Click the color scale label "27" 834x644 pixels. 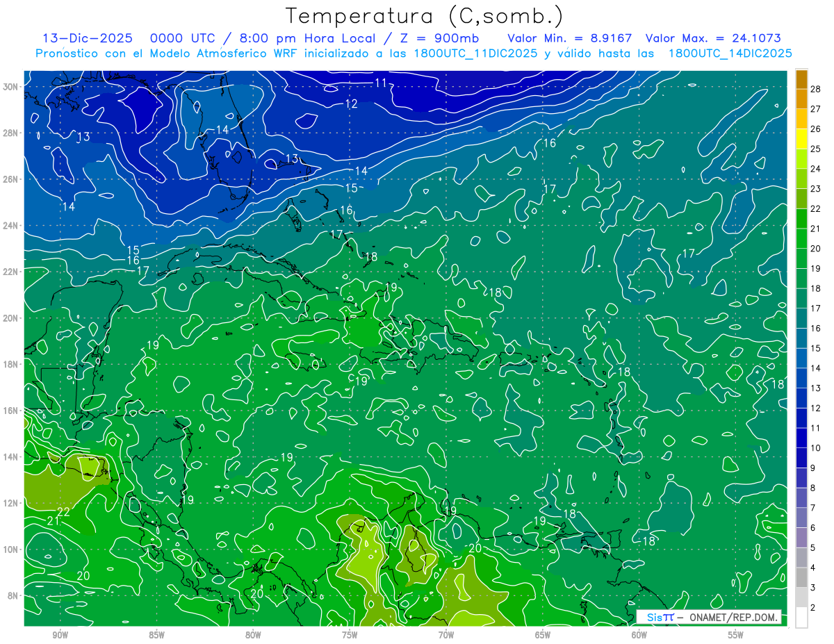tap(816, 109)
